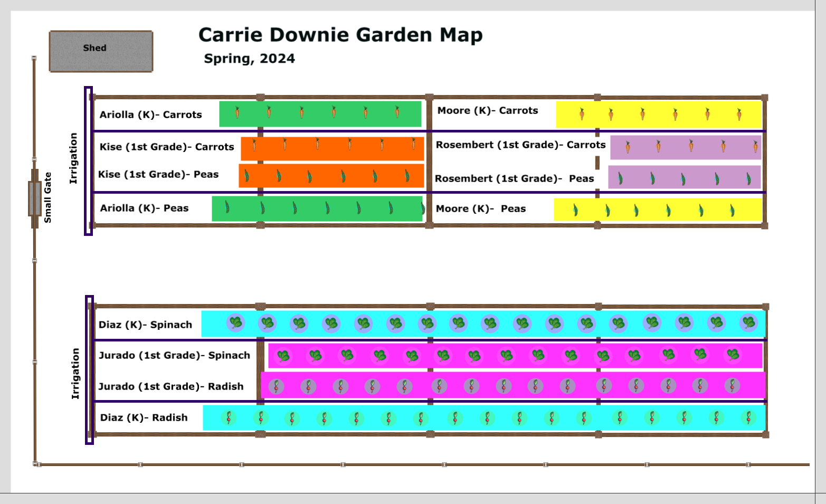Select the Moore (K)- Carrots label
The height and width of the screenshot is (504, 826).
[x=488, y=110]
